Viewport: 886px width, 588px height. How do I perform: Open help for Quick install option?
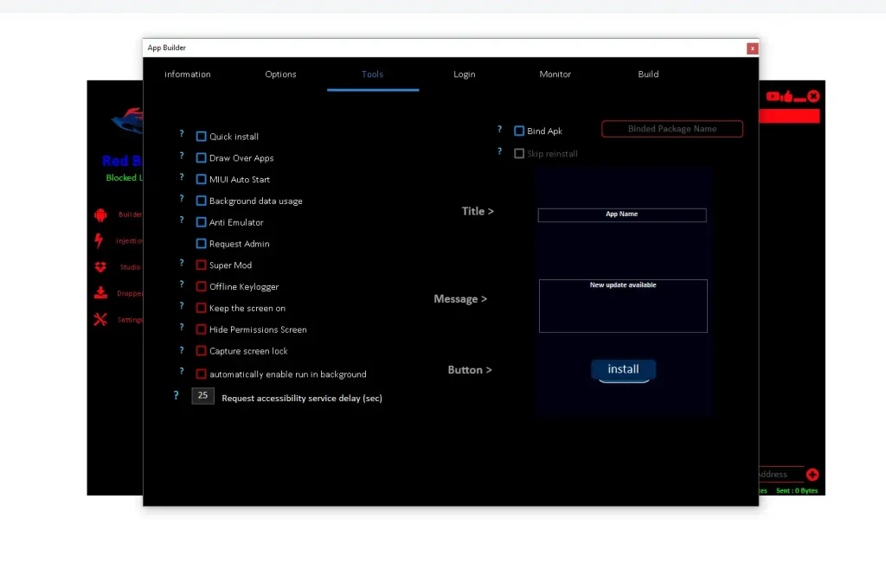181,133
